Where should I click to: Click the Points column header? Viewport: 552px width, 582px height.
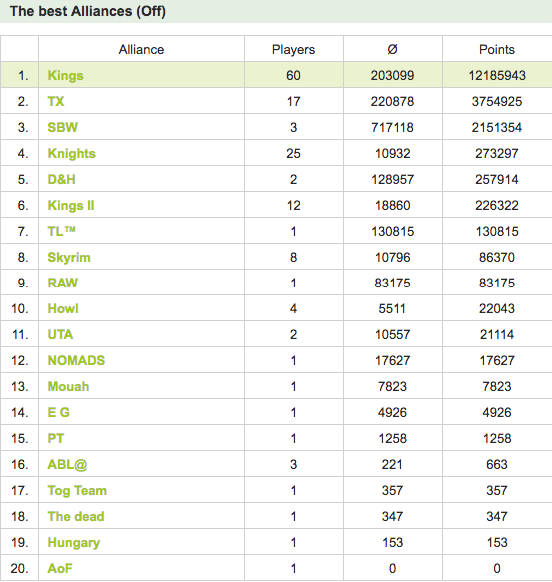[x=497, y=49]
